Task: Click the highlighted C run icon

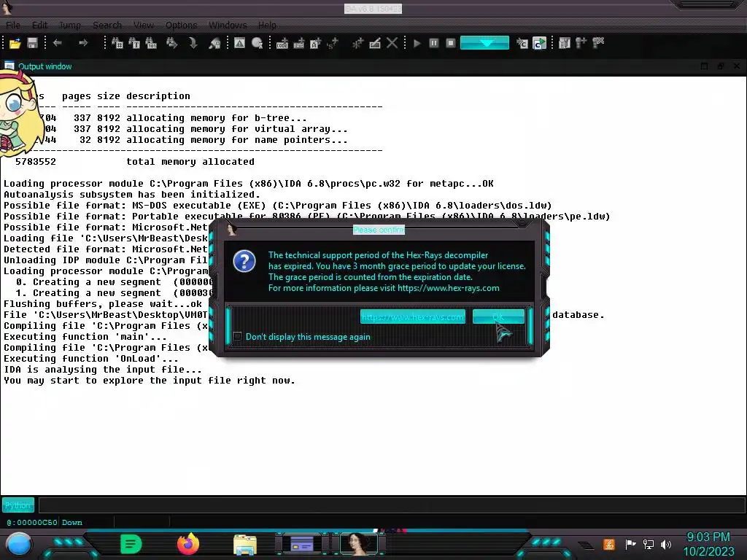Action: click(x=539, y=43)
